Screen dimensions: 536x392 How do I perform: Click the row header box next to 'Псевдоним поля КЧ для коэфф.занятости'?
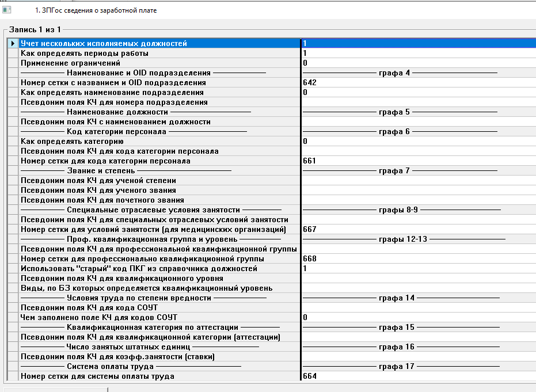[13, 357]
